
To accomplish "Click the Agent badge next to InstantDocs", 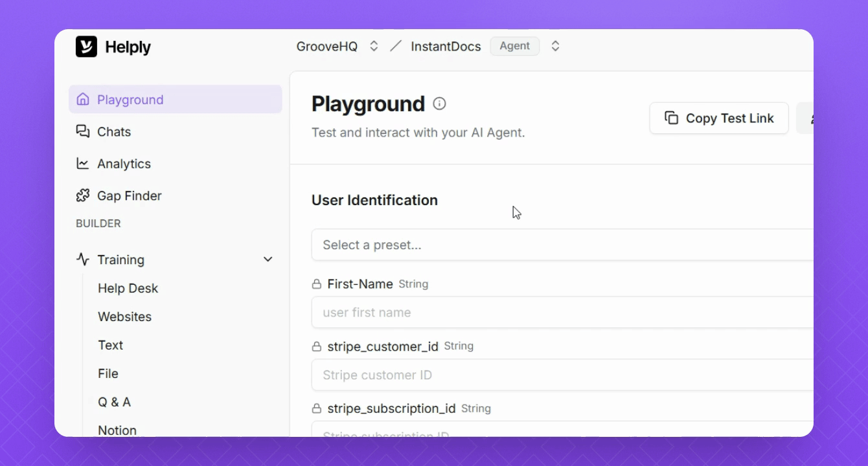I will 515,46.
